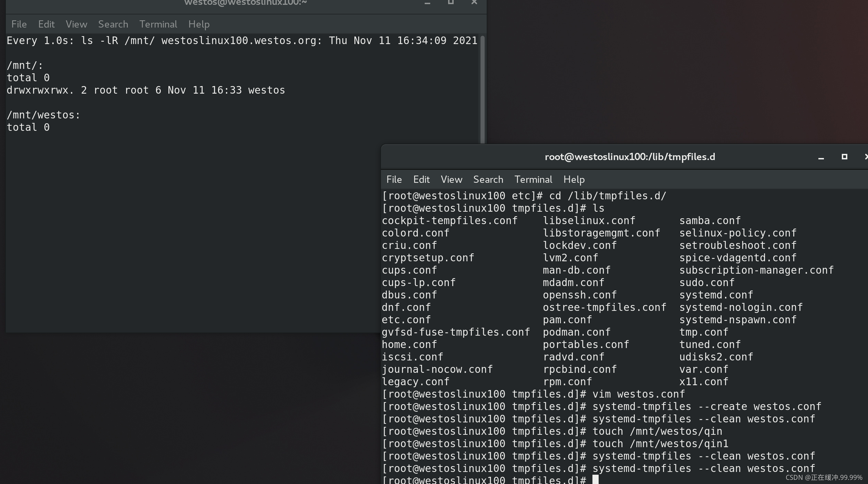Click journal-nocow.conf in ls output
This screenshot has width=868, height=484.
pos(437,369)
